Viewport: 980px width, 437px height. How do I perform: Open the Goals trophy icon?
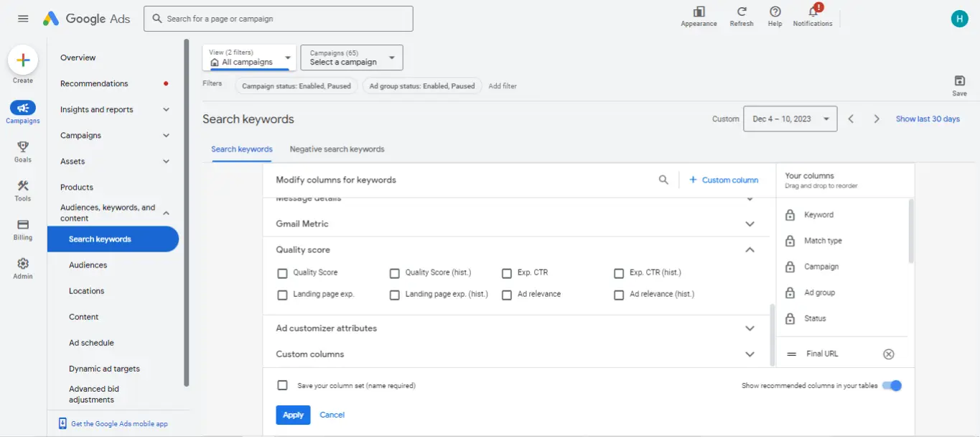23,147
